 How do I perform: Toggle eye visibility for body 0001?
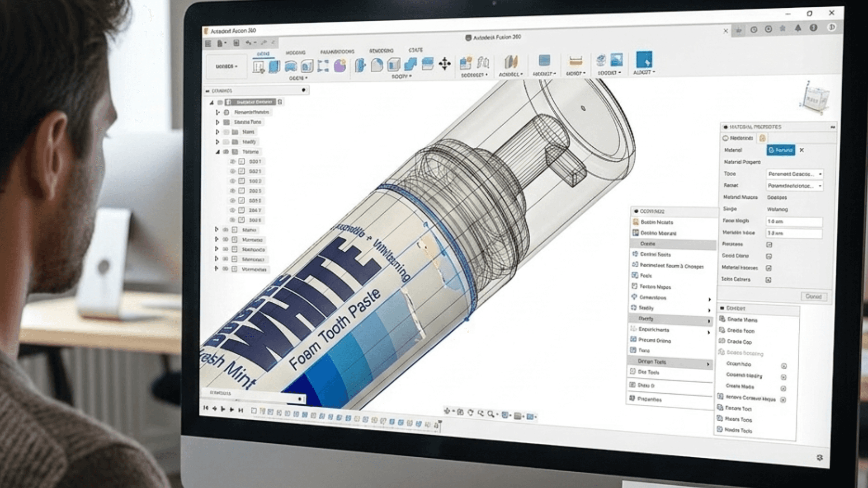click(x=233, y=161)
